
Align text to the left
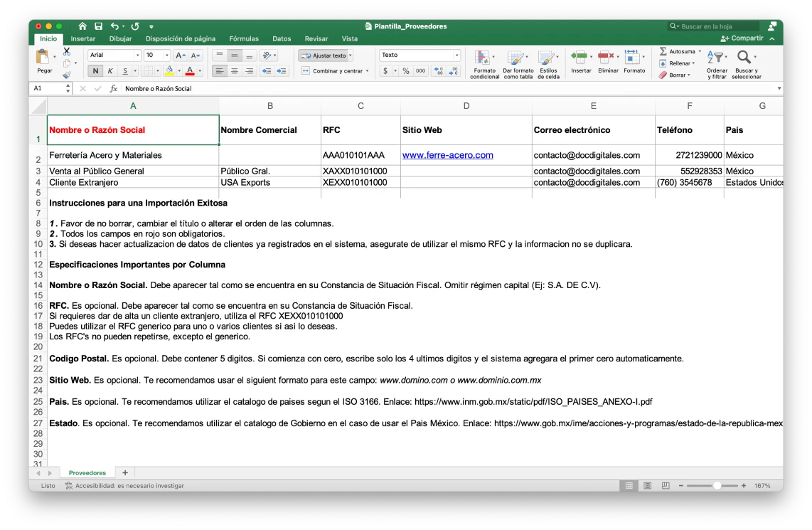click(219, 71)
